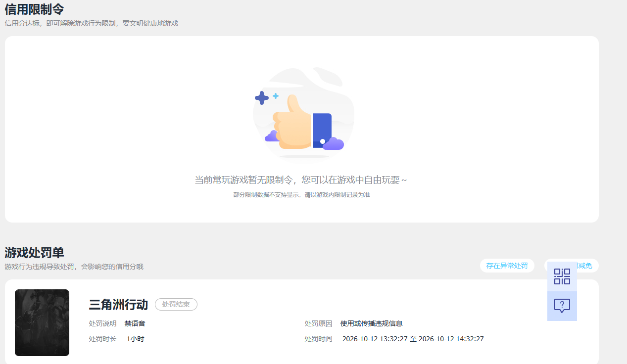Click the 使用或传播违规信息 penalty reason
The image size is (627, 364).
(371, 323)
